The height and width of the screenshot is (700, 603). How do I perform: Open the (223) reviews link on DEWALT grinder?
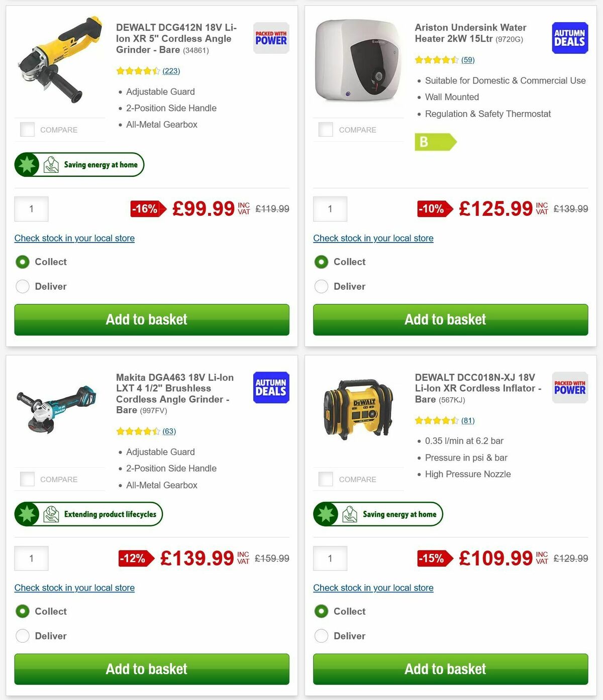171,71
